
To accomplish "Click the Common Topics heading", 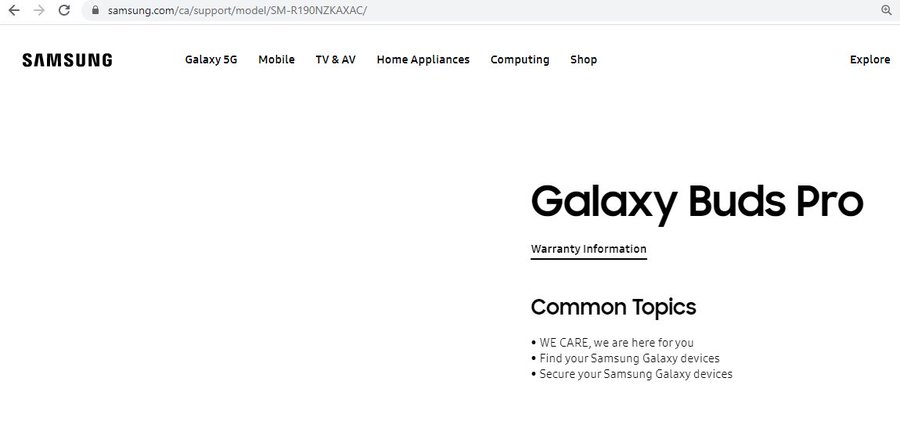I will (x=613, y=307).
